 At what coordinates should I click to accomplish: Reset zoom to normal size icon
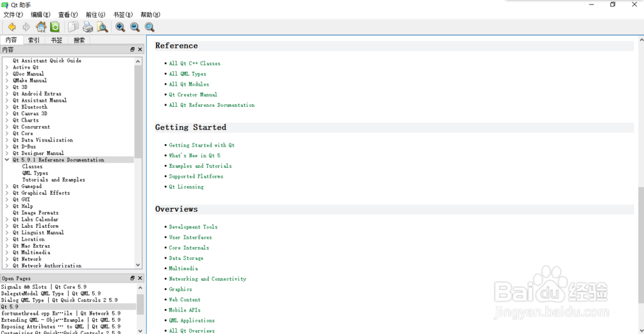tap(149, 27)
